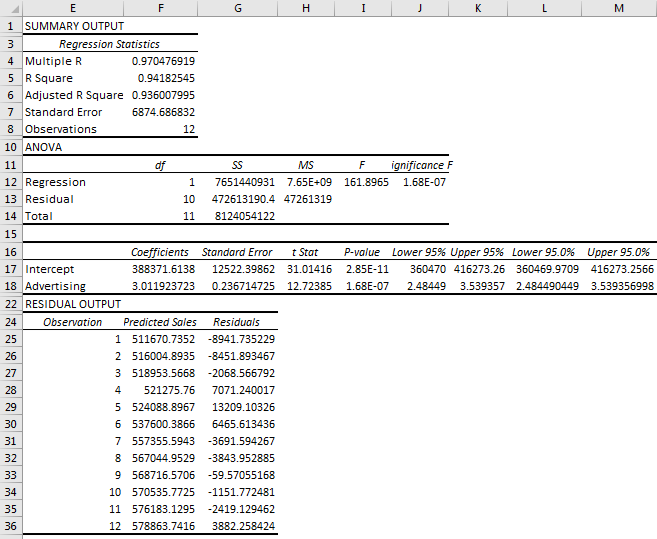Click the MS column heading
Screen dimensions: 657x539
tap(306, 165)
